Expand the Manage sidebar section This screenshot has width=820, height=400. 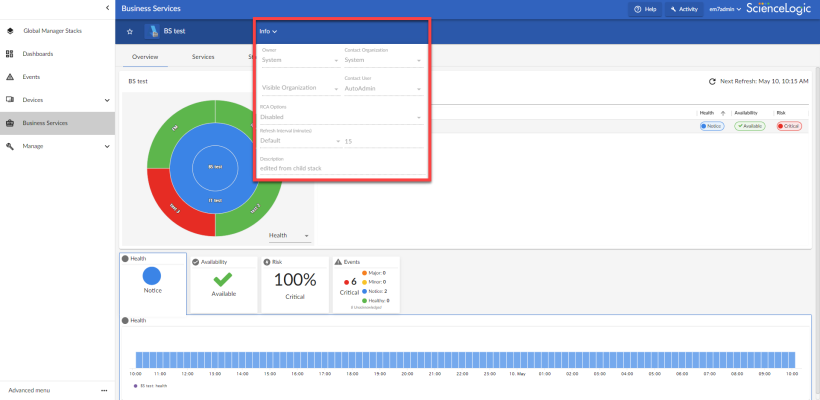pyautogui.click(x=107, y=146)
